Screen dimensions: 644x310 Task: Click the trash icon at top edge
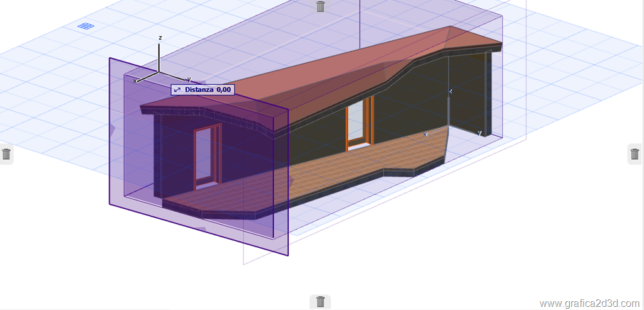click(x=321, y=6)
